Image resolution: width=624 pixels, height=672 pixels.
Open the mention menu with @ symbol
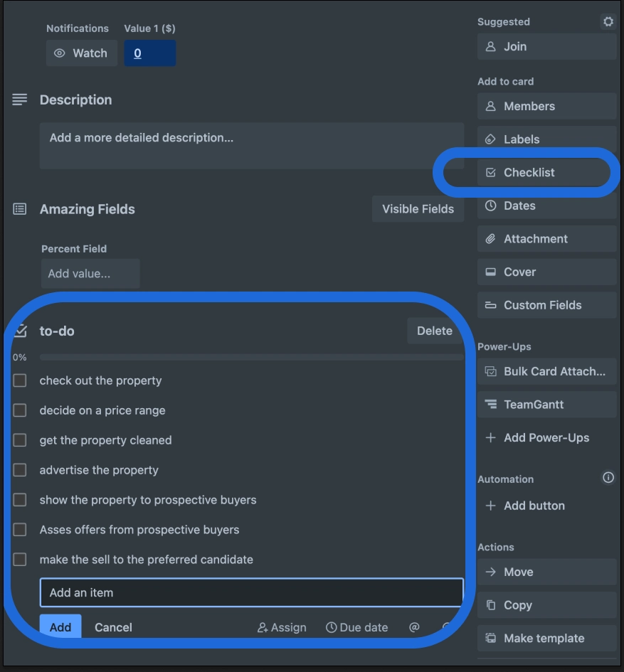414,627
